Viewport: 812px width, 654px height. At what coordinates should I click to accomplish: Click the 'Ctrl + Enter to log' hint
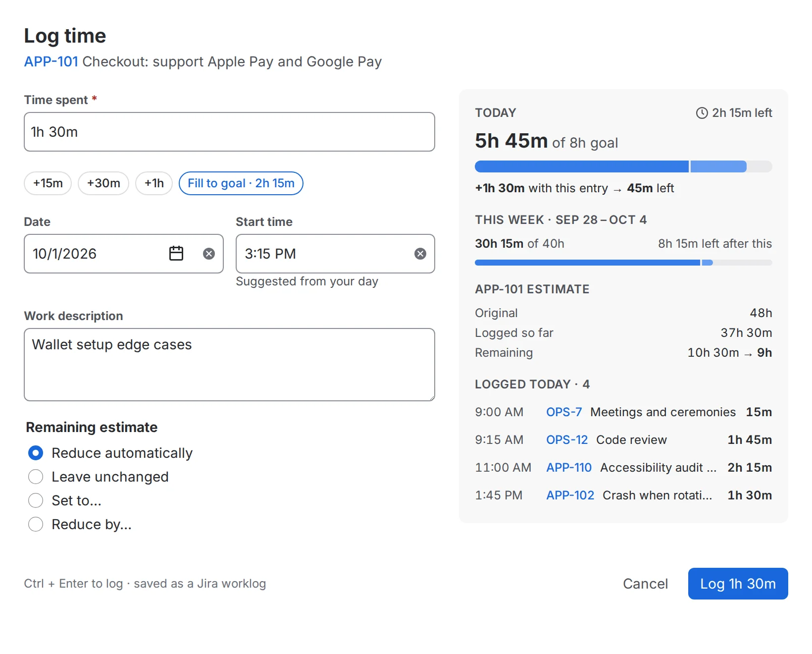(145, 584)
